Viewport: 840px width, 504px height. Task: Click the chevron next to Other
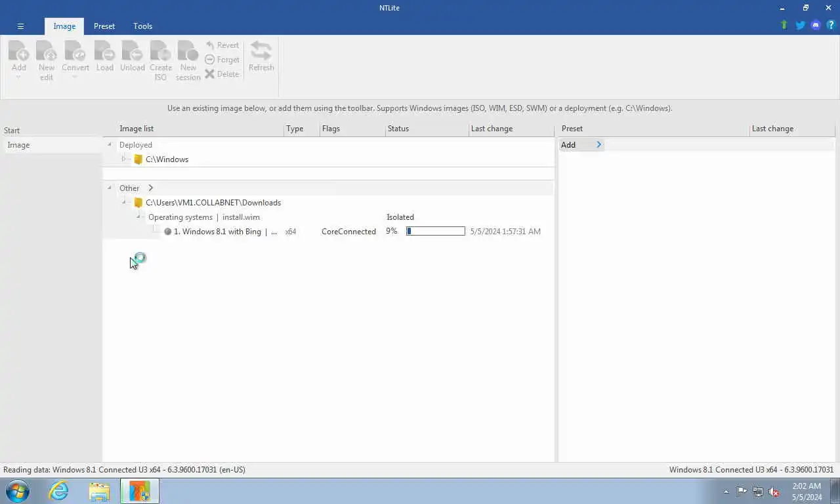tap(150, 188)
